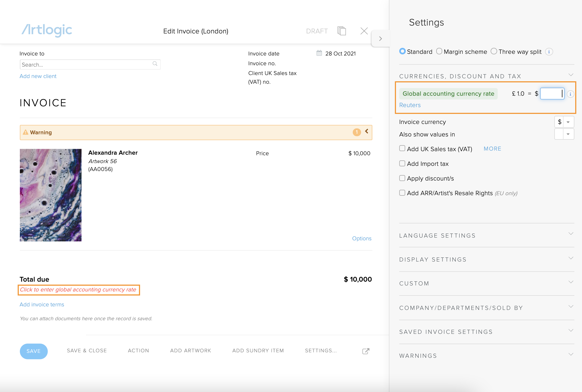Expand Company/Departments/Sold By section
Screen dimensions: 582x392
pos(571,306)
